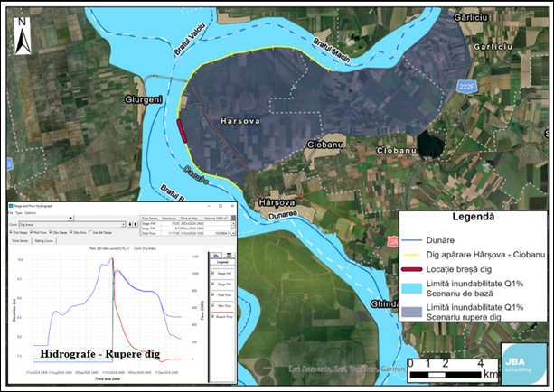Screen dimensions: 554x392
Task: Click the Maximum column header
Action: pyautogui.click(x=169, y=219)
